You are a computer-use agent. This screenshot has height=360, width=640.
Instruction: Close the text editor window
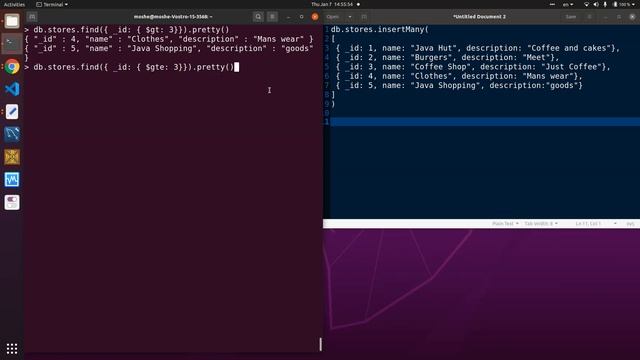click(x=632, y=17)
